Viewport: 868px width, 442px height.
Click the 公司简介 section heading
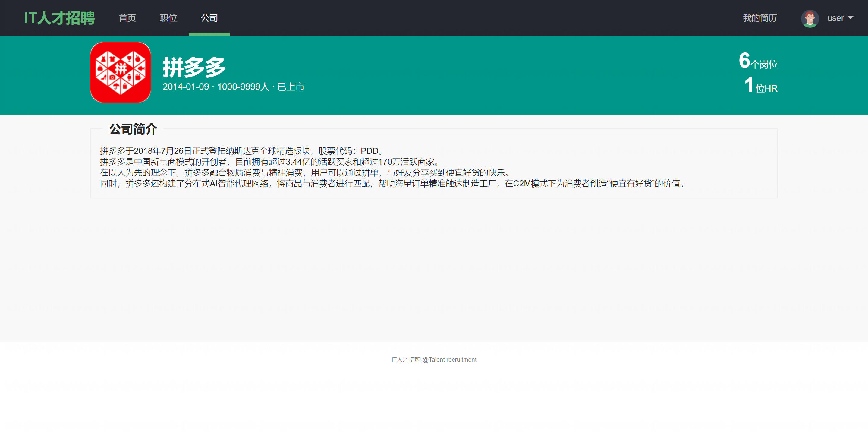133,129
